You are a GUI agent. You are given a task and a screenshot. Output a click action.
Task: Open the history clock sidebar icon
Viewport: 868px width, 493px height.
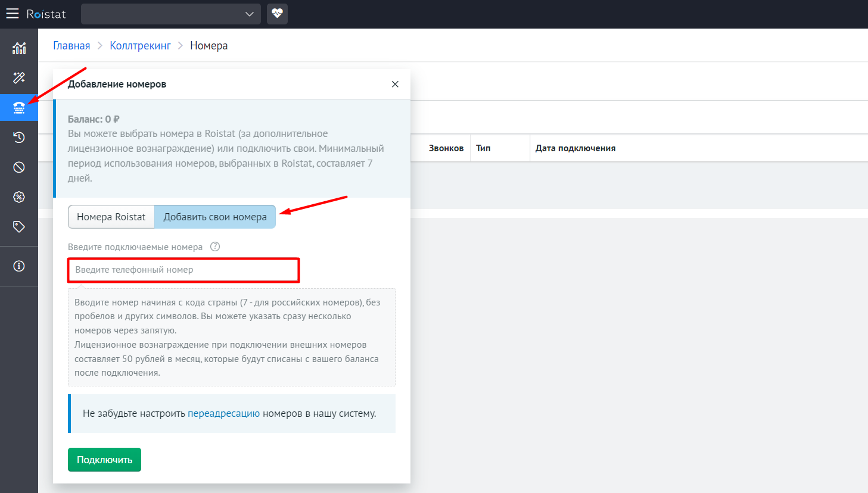19,138
